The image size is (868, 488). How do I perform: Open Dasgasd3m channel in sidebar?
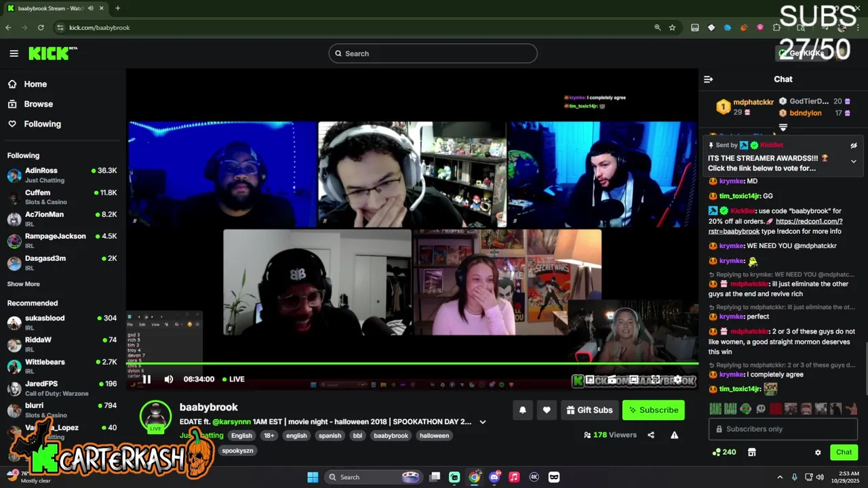[x=62, y=262]
